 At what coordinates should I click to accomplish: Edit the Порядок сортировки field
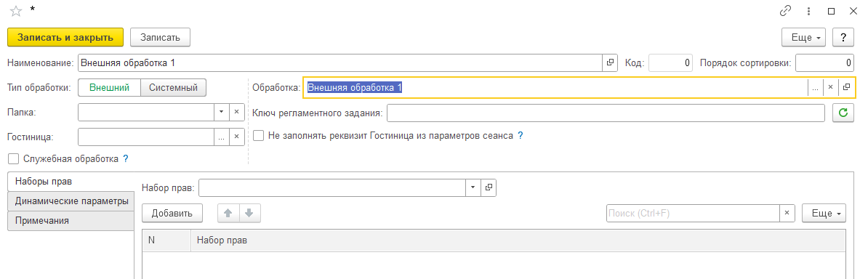click(x=825, y=63)
